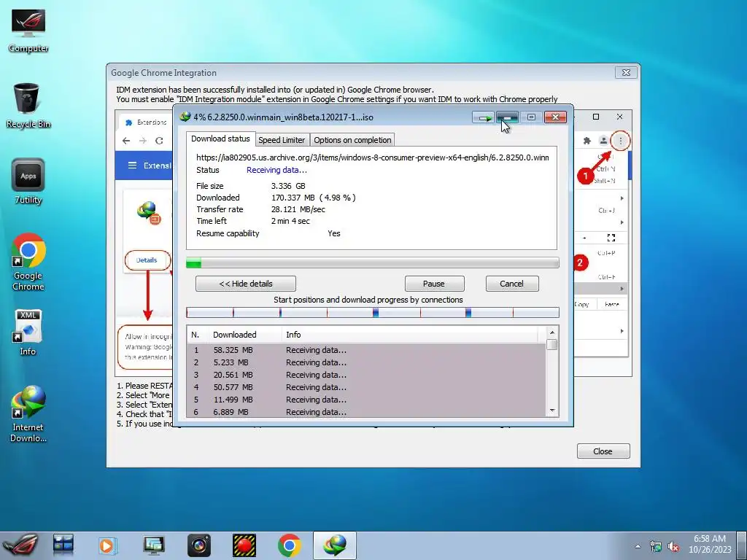Click the window switcher taskbar icon
The image size is (747, 560).
pyautogui.click(x=63, y=545)
